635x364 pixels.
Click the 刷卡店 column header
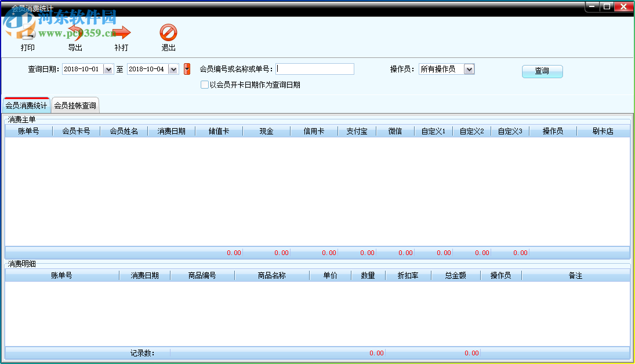[x=604, y=130]
